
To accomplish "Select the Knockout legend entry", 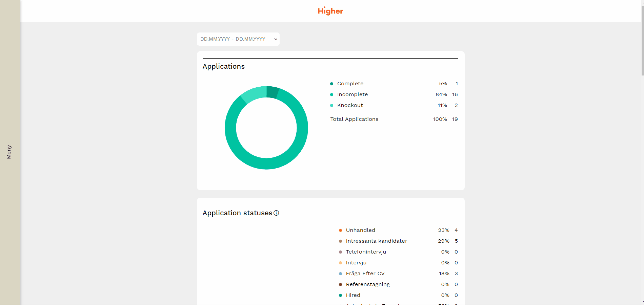I will point(350,105).
